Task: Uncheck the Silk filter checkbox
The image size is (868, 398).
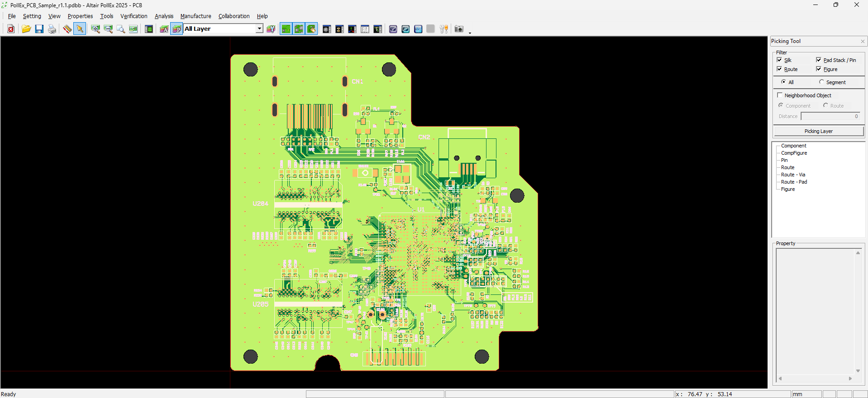Action: (x=779, y=60)
